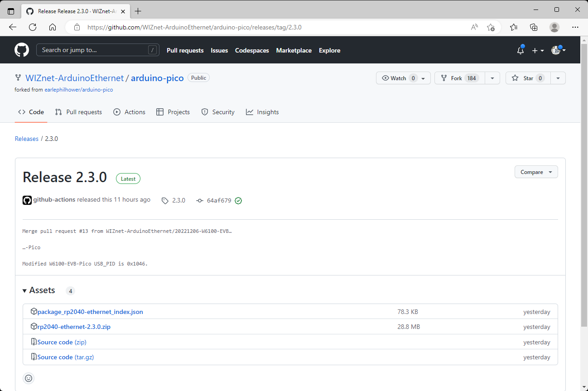The width and height of the screenshot is (588, 391).
Task: Download Source code (tar.gz)
Action: click(66, 357)
